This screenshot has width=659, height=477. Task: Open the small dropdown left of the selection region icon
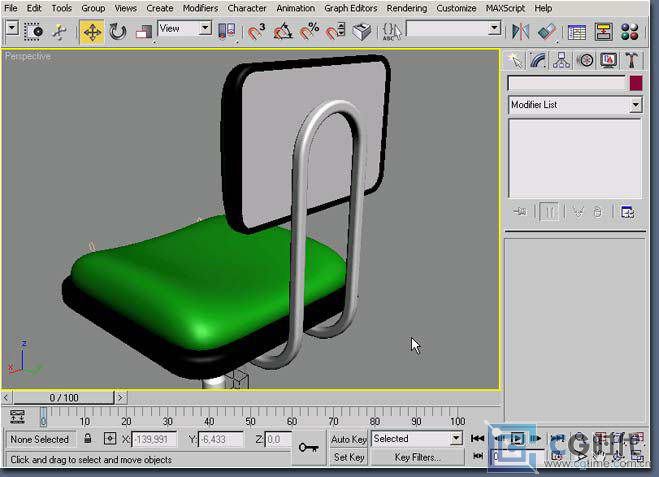coord(12,29)
